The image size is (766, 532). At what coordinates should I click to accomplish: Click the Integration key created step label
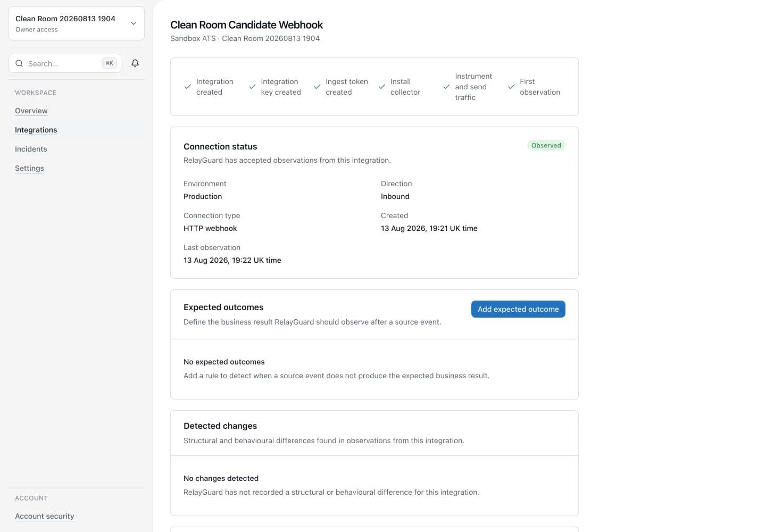281,87
